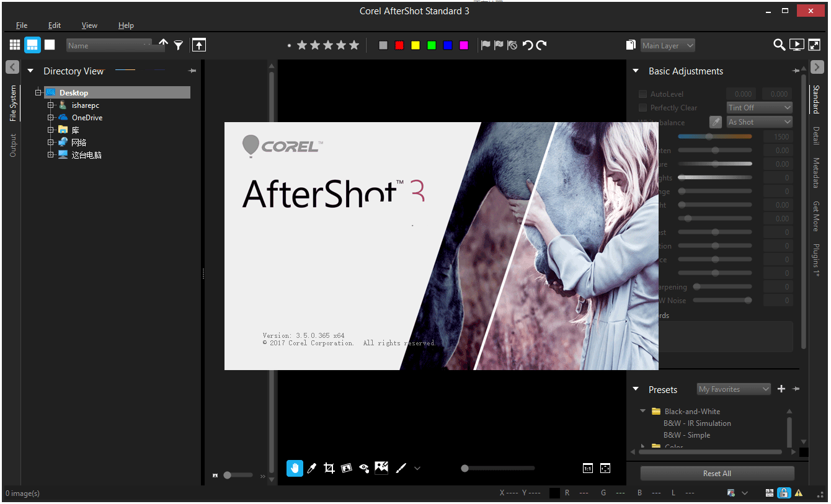Toggle the lock icon in status bar

point(784,493)
